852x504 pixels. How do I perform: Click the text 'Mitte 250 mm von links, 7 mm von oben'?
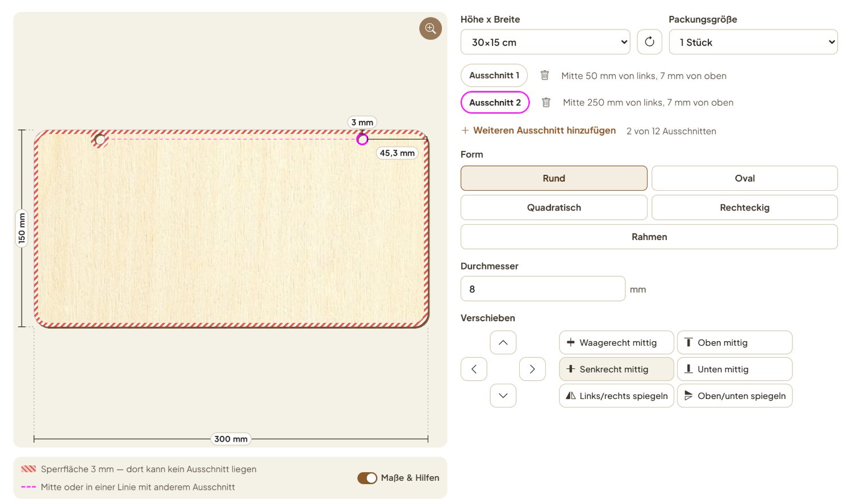[x=648, y=103]
